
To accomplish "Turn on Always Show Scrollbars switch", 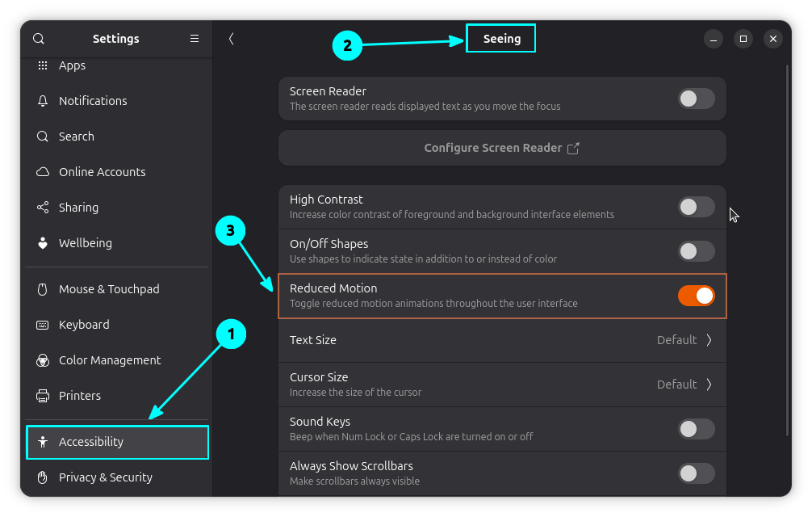I will click(696, 473).
